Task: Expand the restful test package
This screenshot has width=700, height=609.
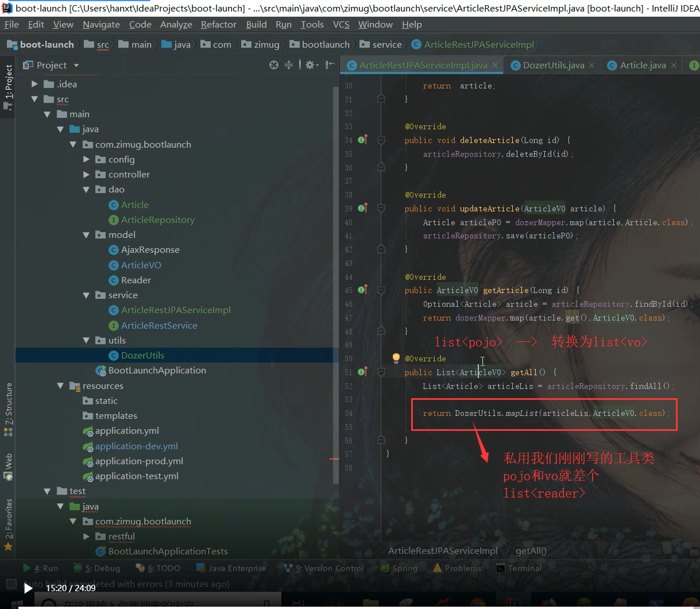Action: (86, 537)
